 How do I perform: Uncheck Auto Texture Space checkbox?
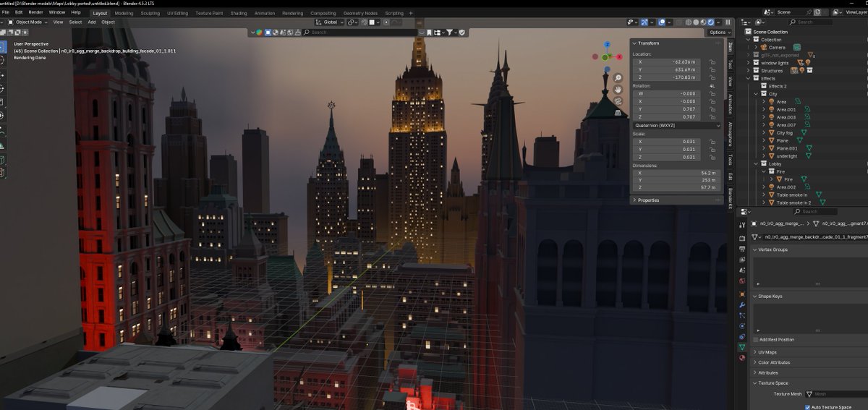(x=807, y=407)
